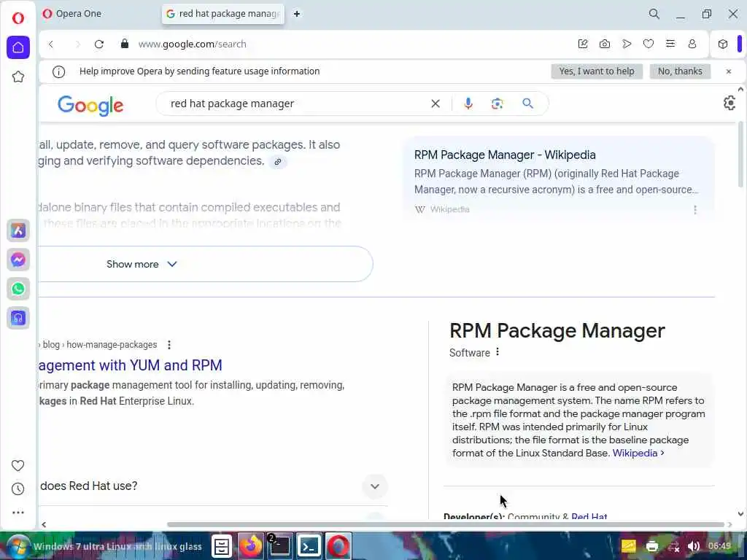This screenshot has width=747, height=560.
Task: Click the vertical page scrollbar thumb
Action: (x=740, y=155)
